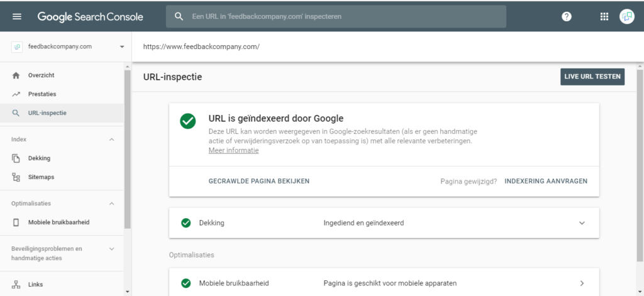Image resolution: width=644 pixels, height=296 pixels.
Task: Click the Links network icon
Action: [x=16, y=285]
